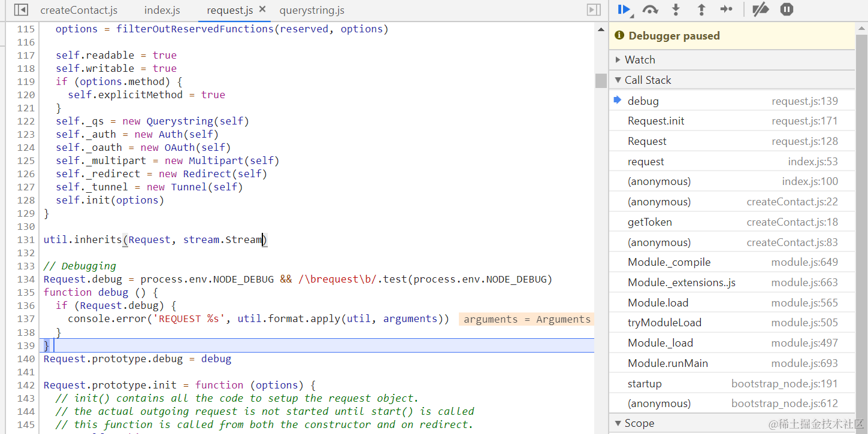This screenshot has width=868, height=434.
Task: Set breakpoint on line number 137
Action: pyautogui.click(x=26, y=319)
